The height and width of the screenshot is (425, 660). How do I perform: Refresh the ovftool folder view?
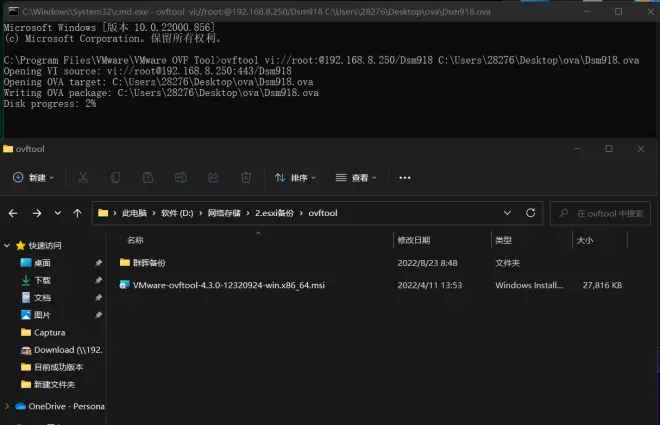(x=530, y=213)
